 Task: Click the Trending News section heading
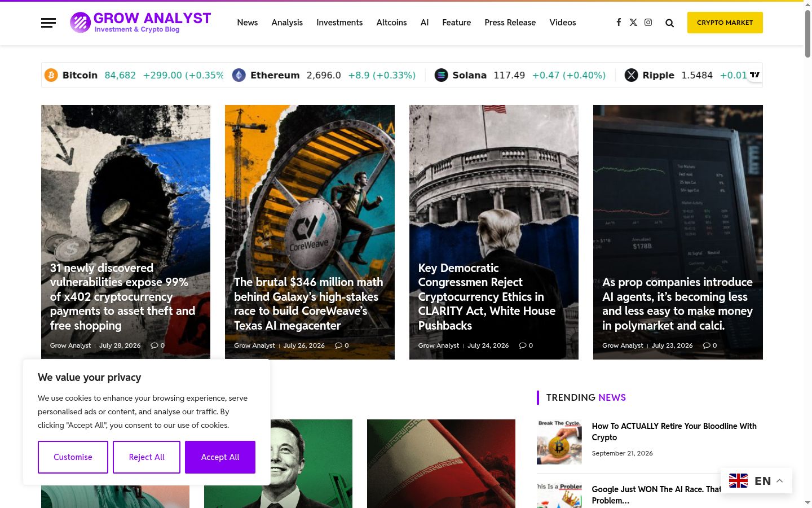pos(586,397)
